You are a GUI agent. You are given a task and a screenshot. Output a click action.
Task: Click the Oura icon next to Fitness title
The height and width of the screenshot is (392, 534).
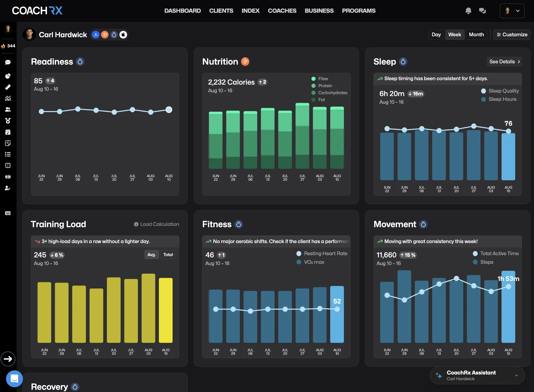(x=239, y=224)
